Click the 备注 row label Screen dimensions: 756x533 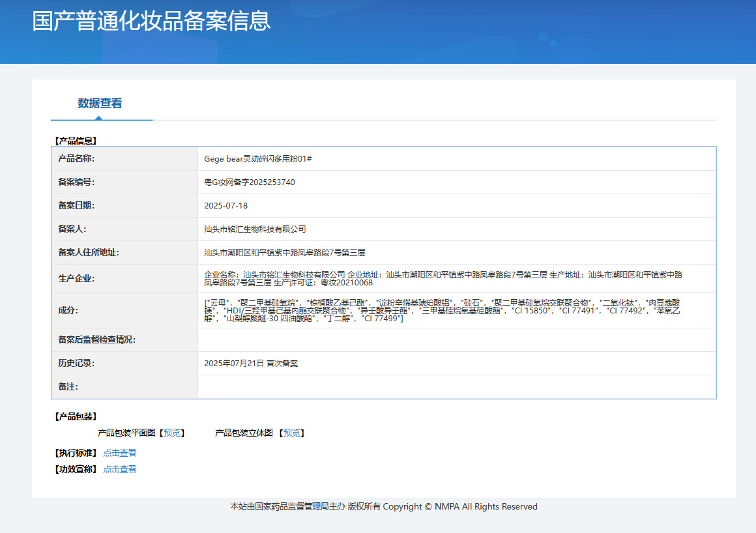[68, 387]
